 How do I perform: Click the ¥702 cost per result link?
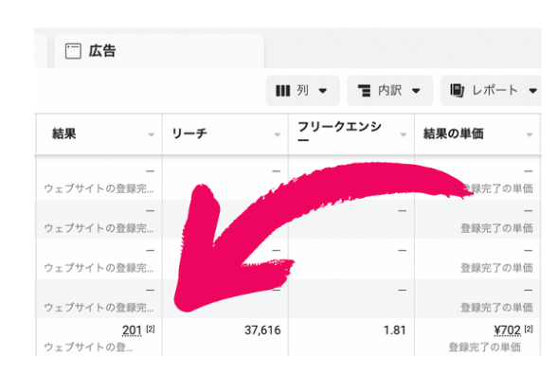pyautogui.click(x=508, y=330)
